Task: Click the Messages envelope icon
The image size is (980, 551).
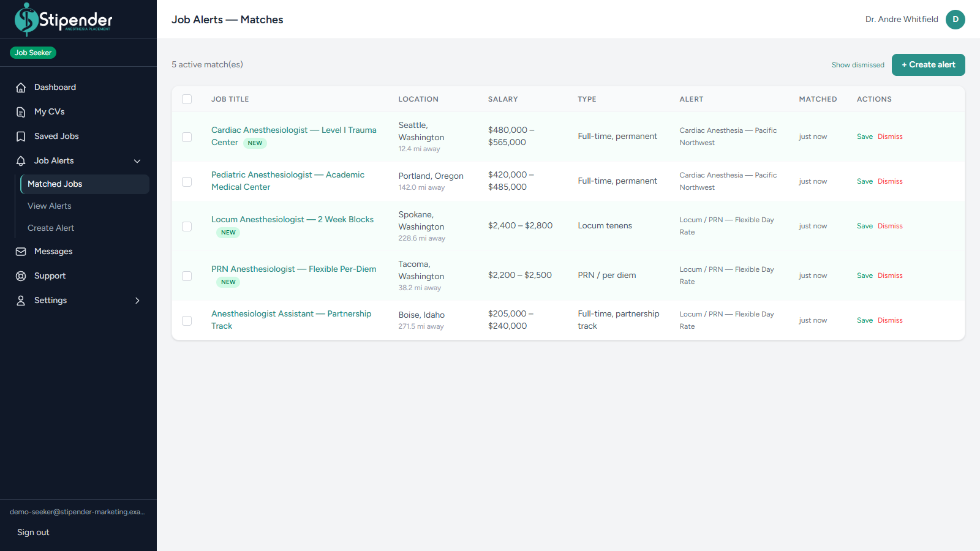Action: [21, 252]
